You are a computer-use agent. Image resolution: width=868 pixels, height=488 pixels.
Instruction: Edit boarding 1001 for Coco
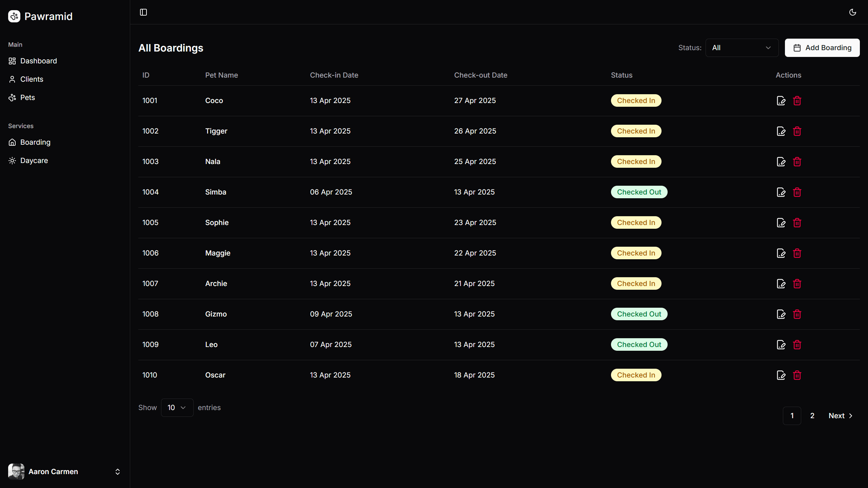pos(781,101)
